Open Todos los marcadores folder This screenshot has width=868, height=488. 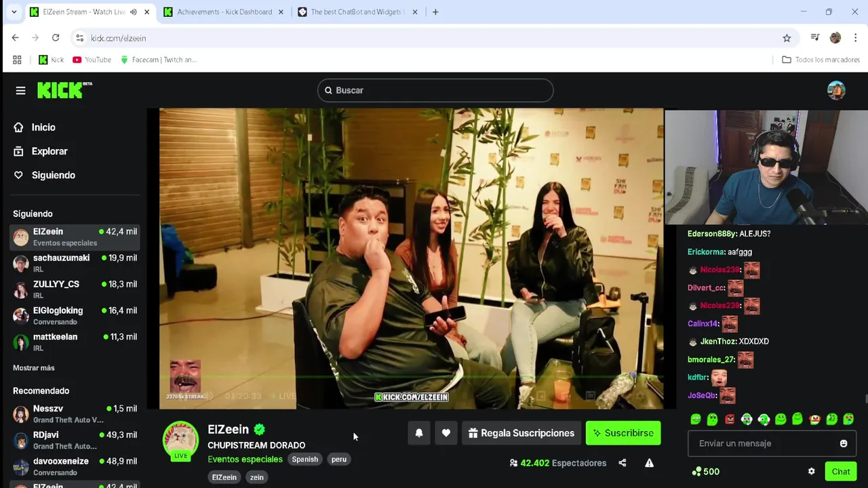click(x=821, y=60)
